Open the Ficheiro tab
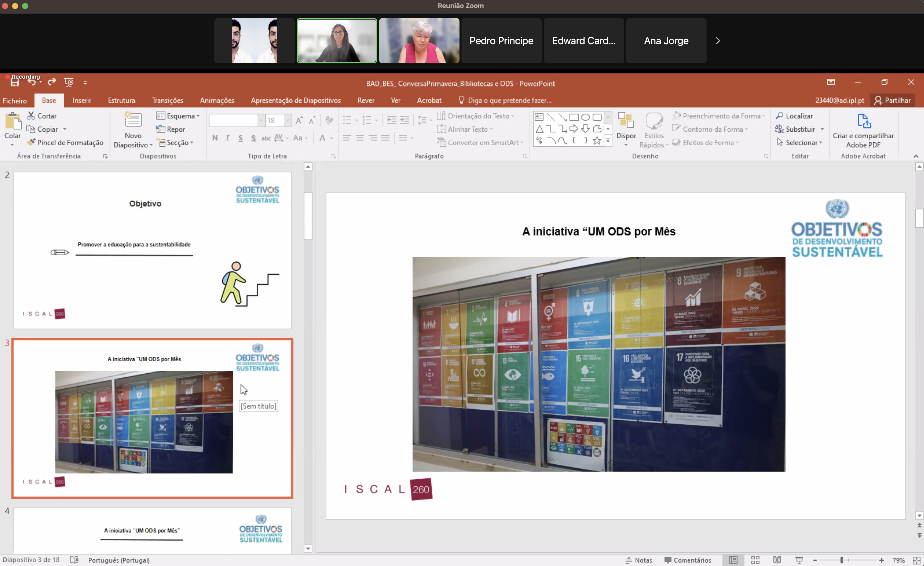The image size is (924, 566). click(15, 100)
